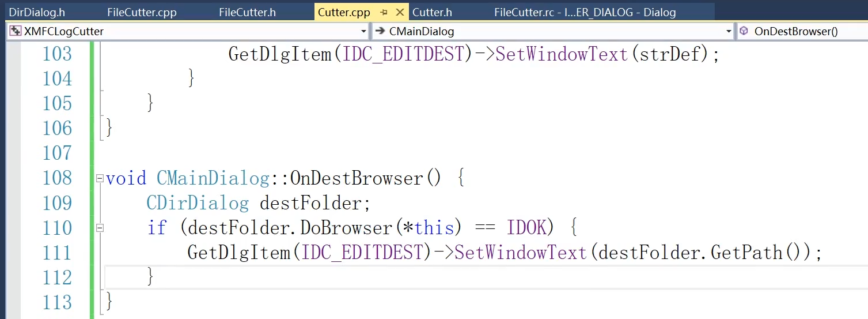
Task: Click line number 112 in the margin
Action: [x=57, y=277]
